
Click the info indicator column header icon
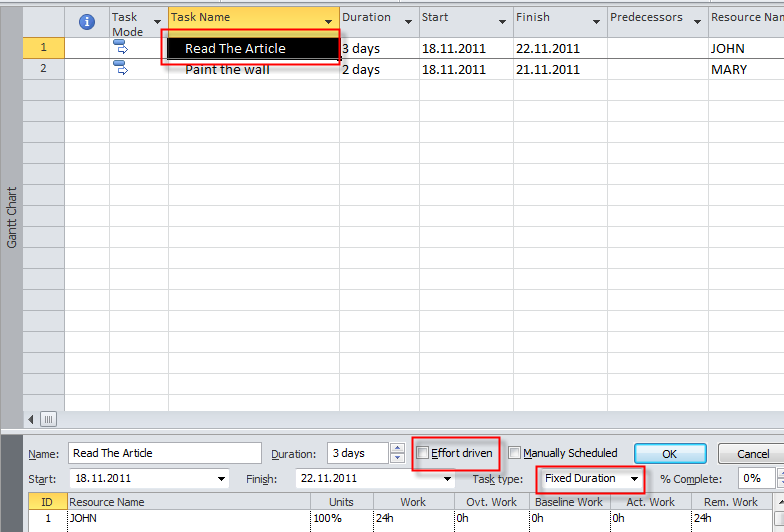tap(87, 22)
